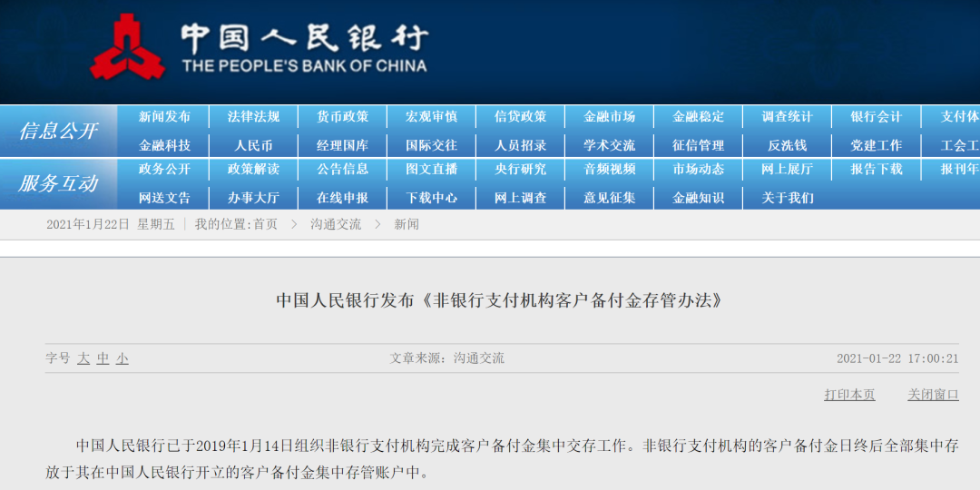The height and width of the screenshot is (490, 980).
Task: Open 征信管理 navigation item
Action: coord(698,145)
